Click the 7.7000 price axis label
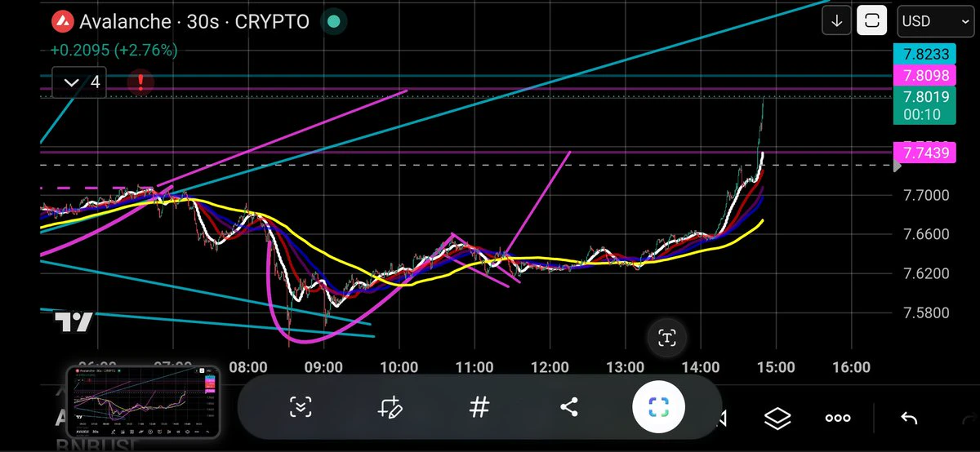This screenshot has height=452, width=980. tap(925, 195)
